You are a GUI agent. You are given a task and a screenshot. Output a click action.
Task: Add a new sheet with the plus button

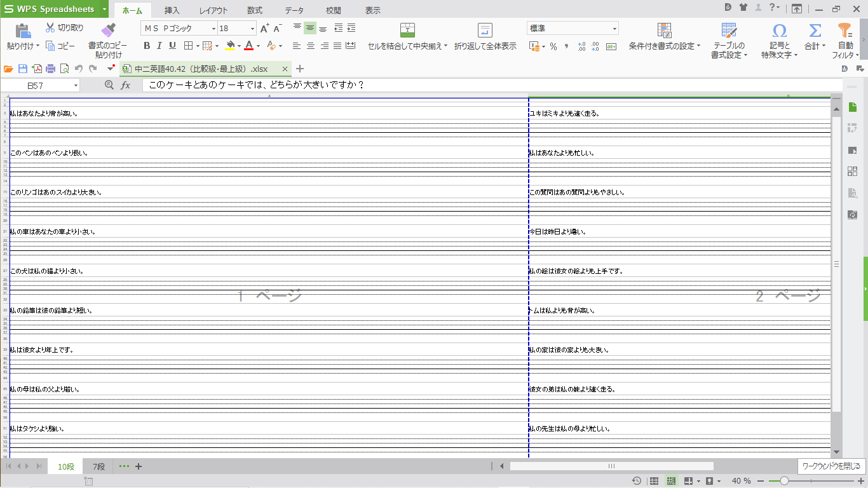pyautogui.click(x=139, y=466)
